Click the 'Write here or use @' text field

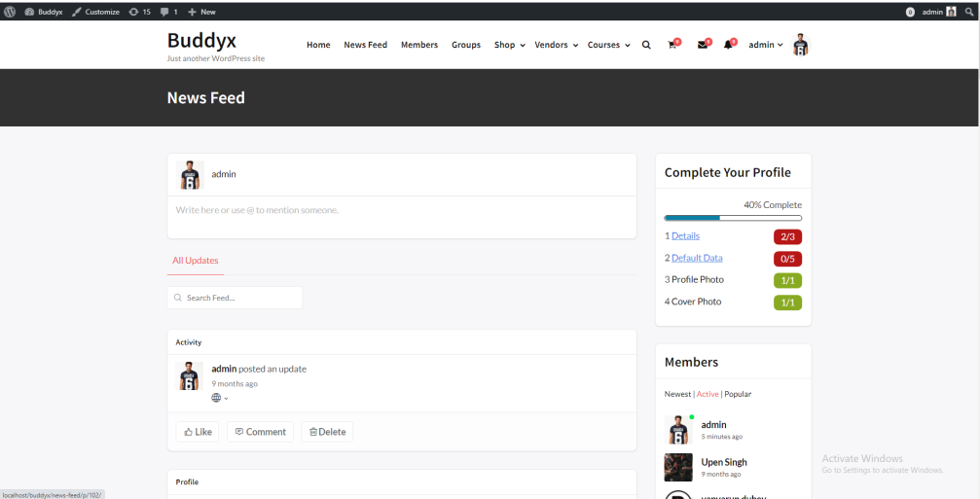click(402, 217)
